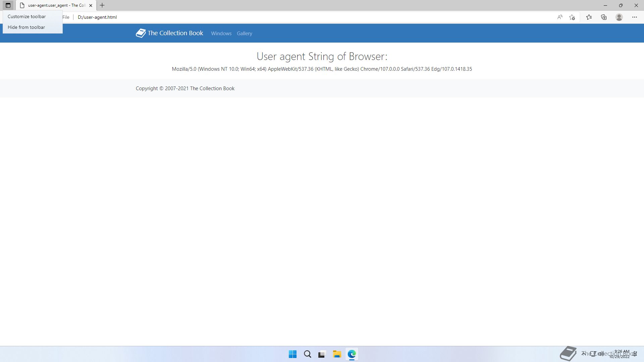The width and height of the screenshot is (644, 362).
Task: Open the Windows Start button
Action: 292,354
